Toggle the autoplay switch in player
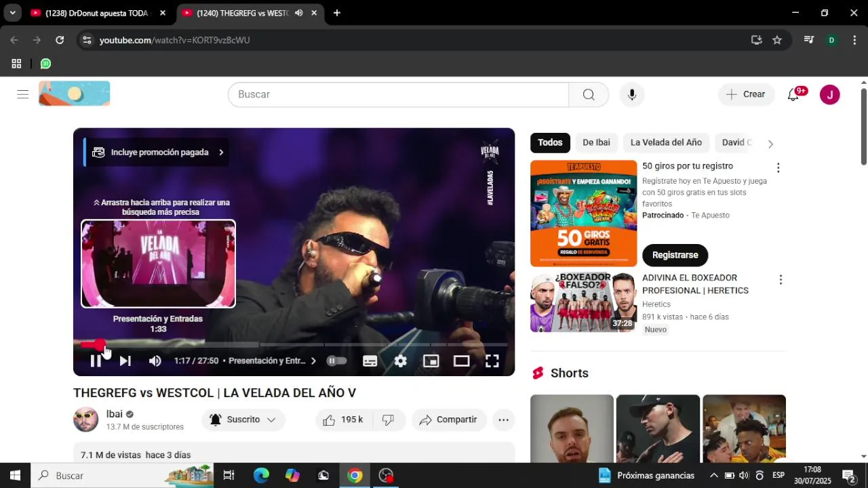This screenshot has width=868, height=488. tap(336, 361)
